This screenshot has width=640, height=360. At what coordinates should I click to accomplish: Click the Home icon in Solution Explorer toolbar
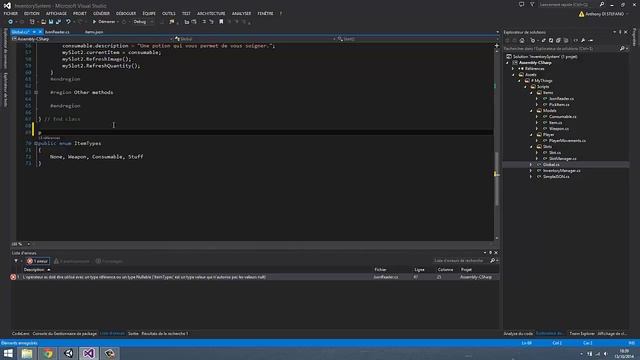coord(522,40)
